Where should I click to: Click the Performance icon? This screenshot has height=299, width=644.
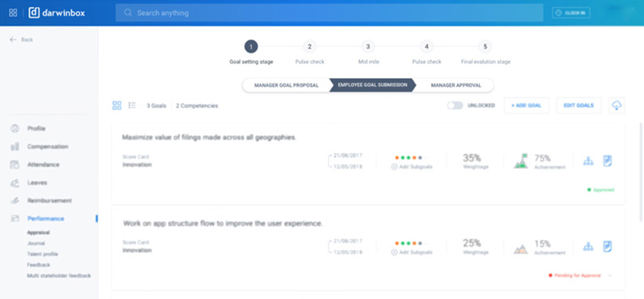click(15, 219)
